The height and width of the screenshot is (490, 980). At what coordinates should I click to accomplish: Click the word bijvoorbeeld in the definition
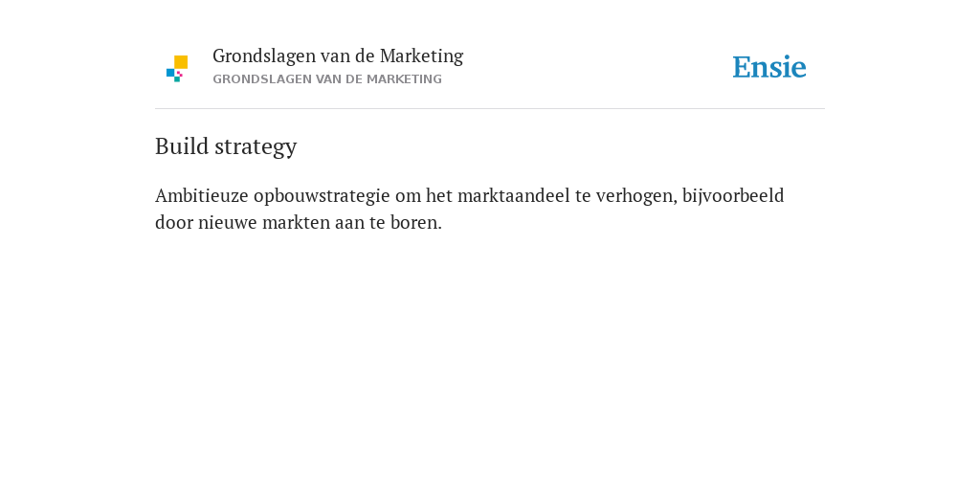732,196
